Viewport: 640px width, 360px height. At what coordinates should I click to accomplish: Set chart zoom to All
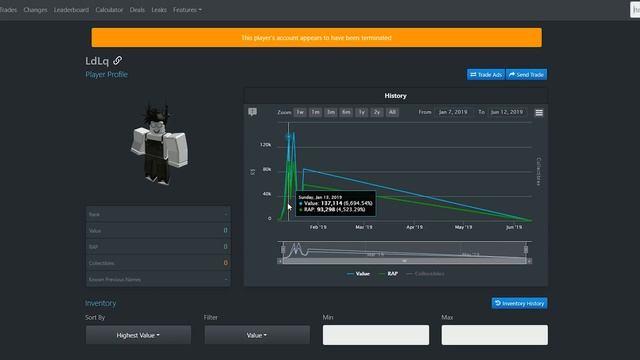point(392,112)
